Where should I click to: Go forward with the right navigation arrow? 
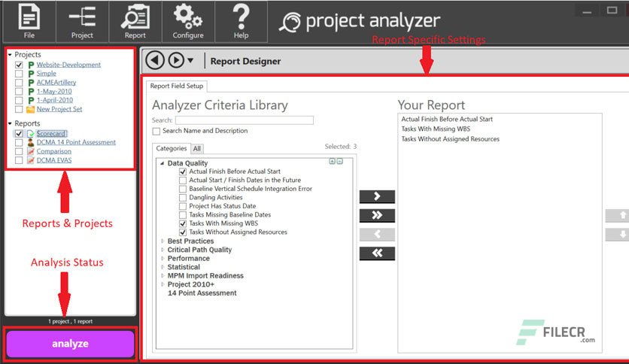(x=176, y=60)
